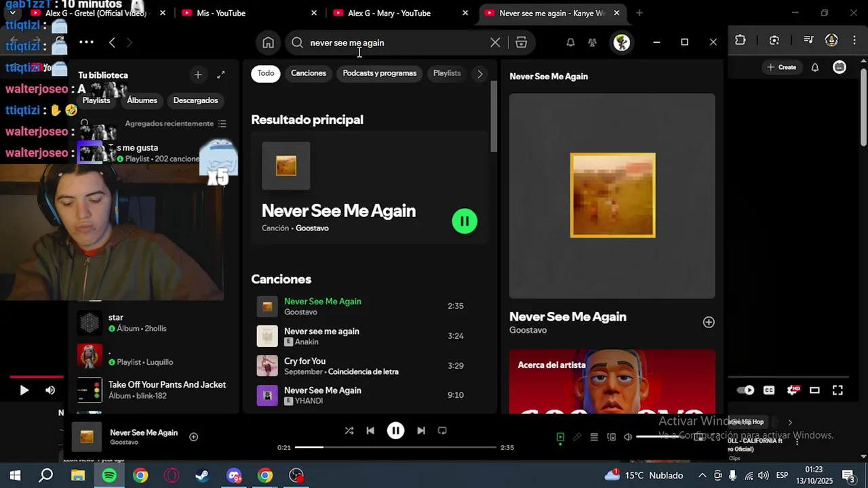Toggle the Now Playing view button
Screen dimensions: 868x488
tap(560, 437)
